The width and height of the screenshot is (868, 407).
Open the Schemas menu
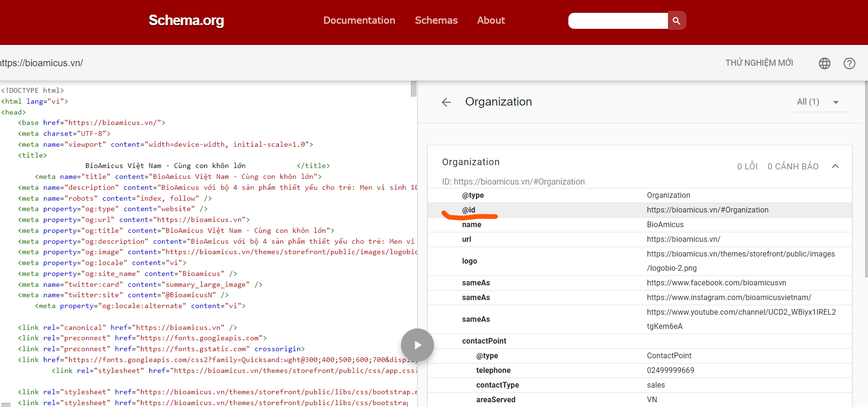click(x=436, y=20)
